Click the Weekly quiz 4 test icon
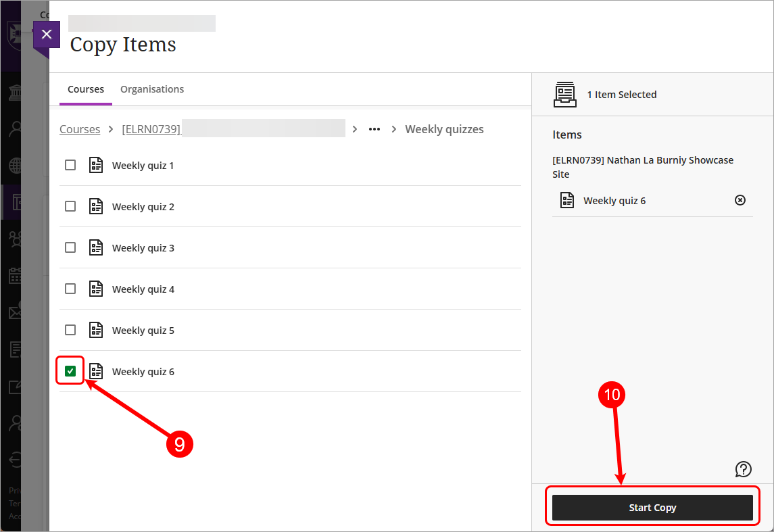 click(x=96, y=289)
